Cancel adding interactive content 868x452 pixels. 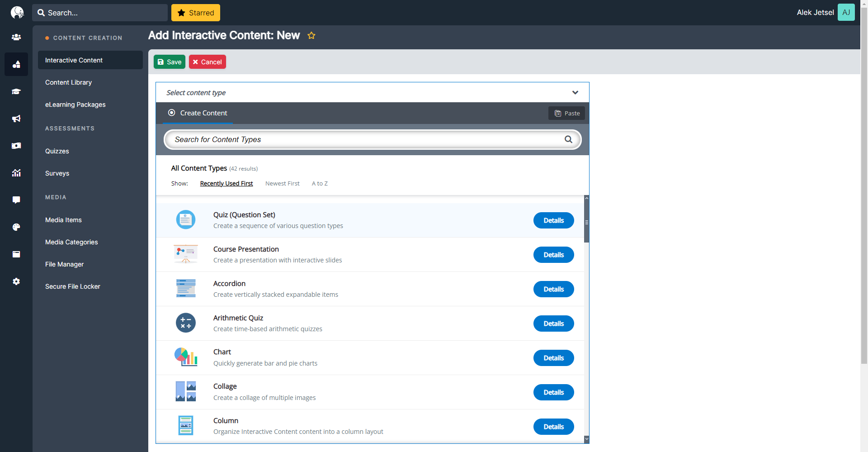(208, 62)
